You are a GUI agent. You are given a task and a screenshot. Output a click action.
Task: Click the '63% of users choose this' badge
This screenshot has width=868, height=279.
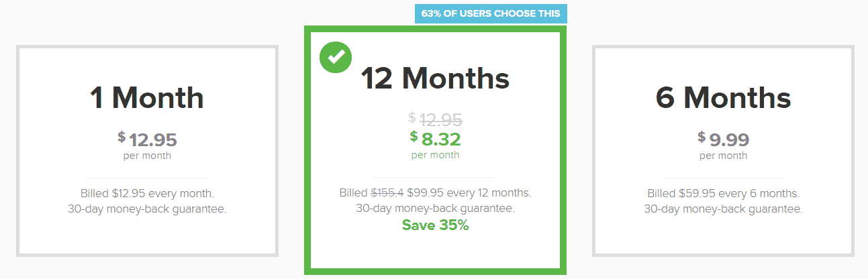coord(491,13)
